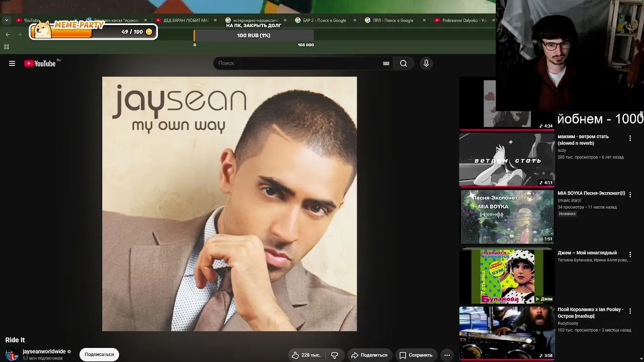The image size is (644, 362).
Task: Open the 'ветром стать' video thumbnail
Action: tap(507, 159)
